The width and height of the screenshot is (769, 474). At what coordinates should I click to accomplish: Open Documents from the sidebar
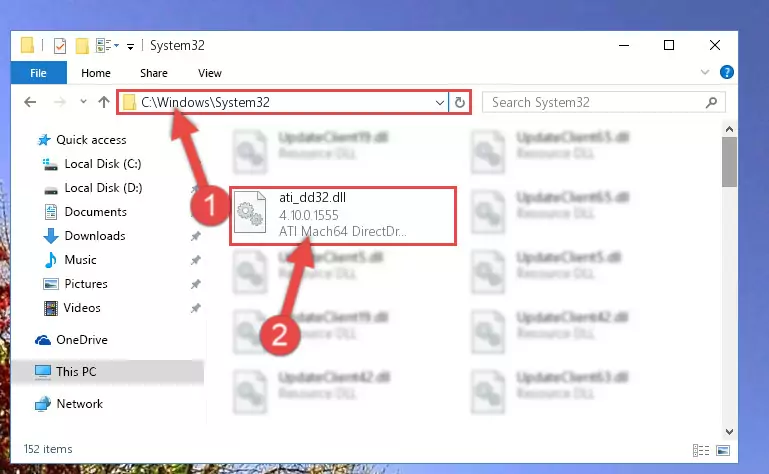95,211
